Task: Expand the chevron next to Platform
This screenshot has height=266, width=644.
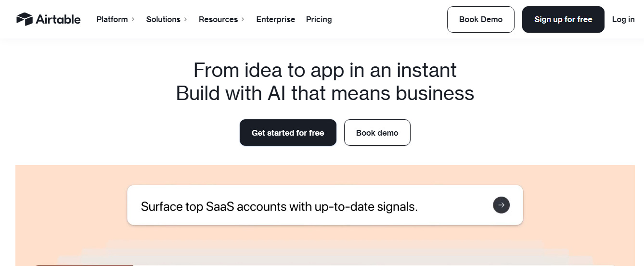Action: point(133,19)
